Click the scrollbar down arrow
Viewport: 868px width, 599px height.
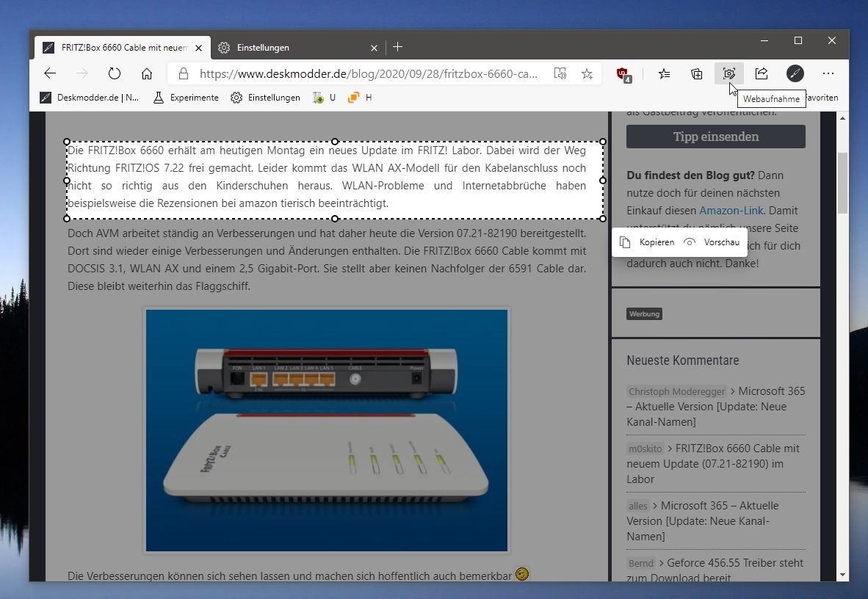(842, 576)
